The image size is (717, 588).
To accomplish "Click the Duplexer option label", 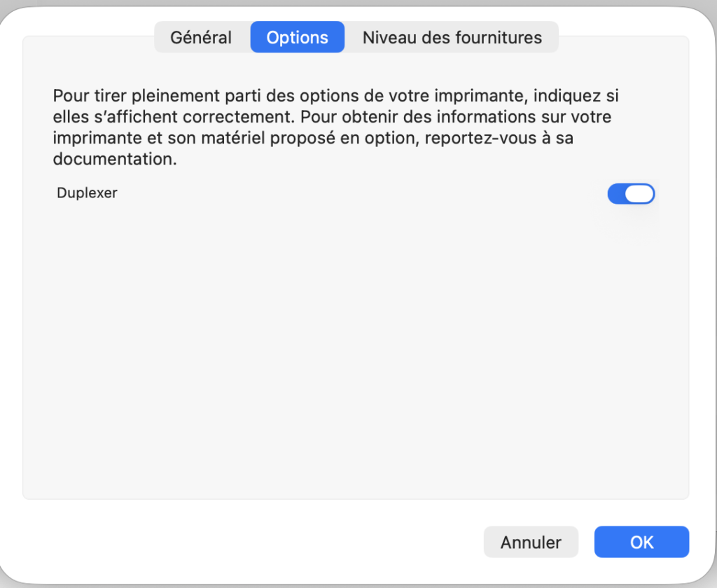I will tap(87, 193).
